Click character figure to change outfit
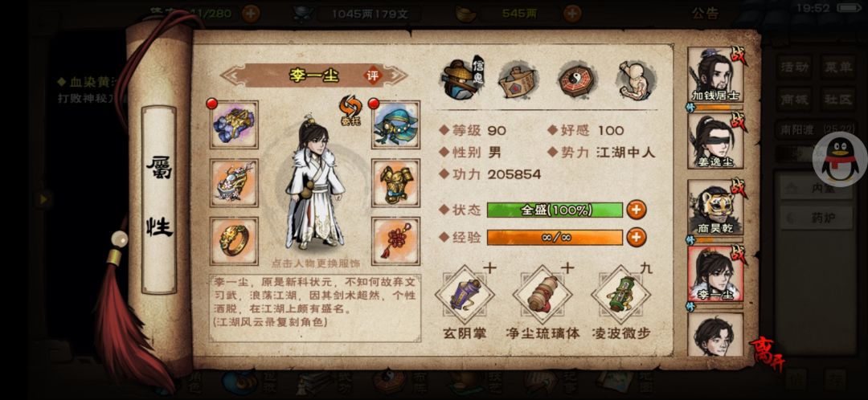 314,182
